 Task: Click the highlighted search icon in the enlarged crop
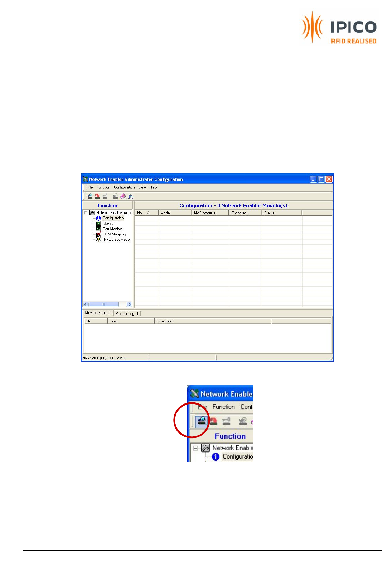[x=202, y=421]
